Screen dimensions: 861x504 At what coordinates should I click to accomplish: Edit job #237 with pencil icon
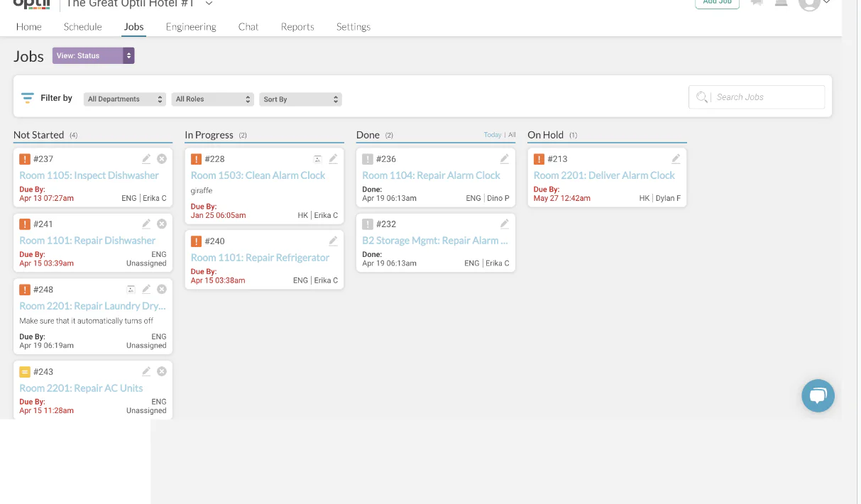click(x=146, y=159)
